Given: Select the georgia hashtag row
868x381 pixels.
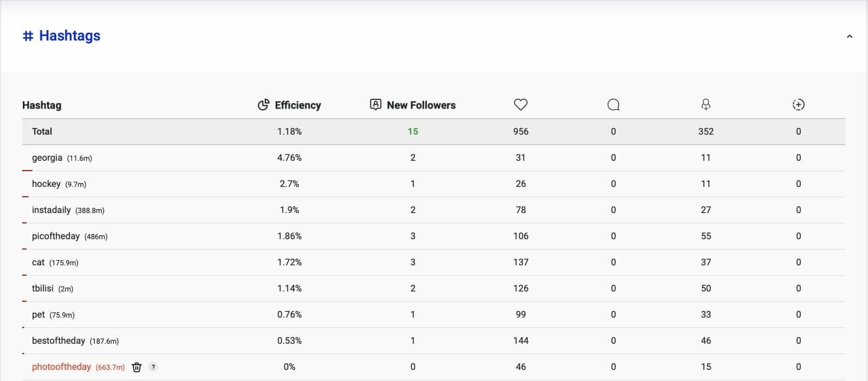Looking at the screenshot, I should (x=47, y=157).
